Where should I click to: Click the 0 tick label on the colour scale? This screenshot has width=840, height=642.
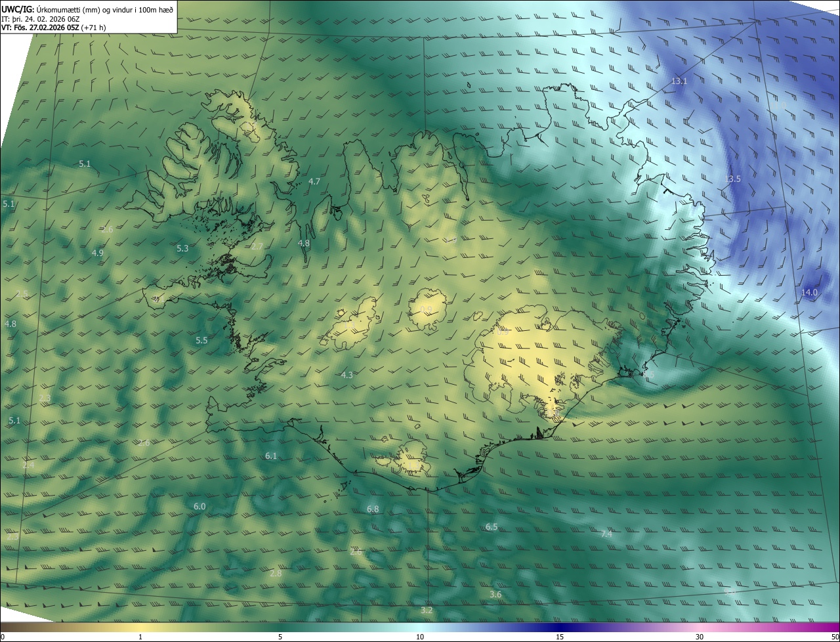[x=2, y=637]
